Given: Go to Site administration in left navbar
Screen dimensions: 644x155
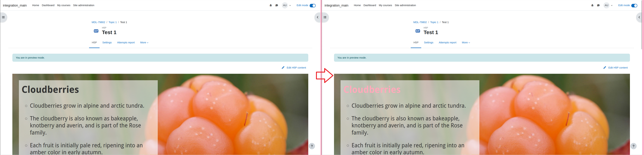Looking at the screenshot, I should (84, 5).
